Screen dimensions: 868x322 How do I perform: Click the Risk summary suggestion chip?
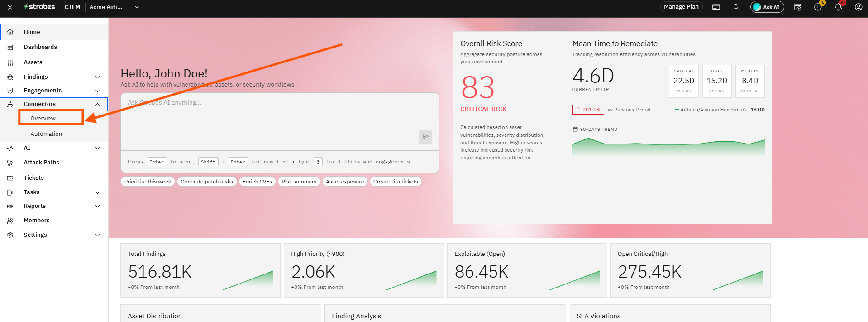pyautogui.click(x=299, y=182)
